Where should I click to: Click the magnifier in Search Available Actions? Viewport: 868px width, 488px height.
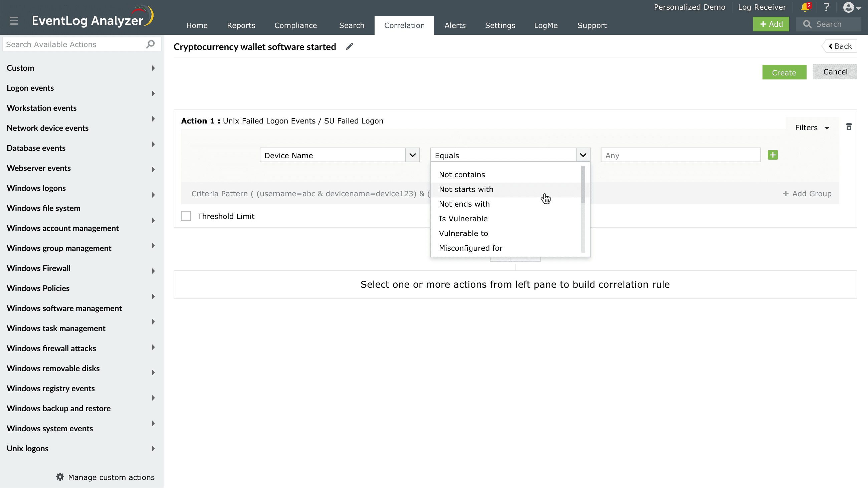click(x=150, y=44)
